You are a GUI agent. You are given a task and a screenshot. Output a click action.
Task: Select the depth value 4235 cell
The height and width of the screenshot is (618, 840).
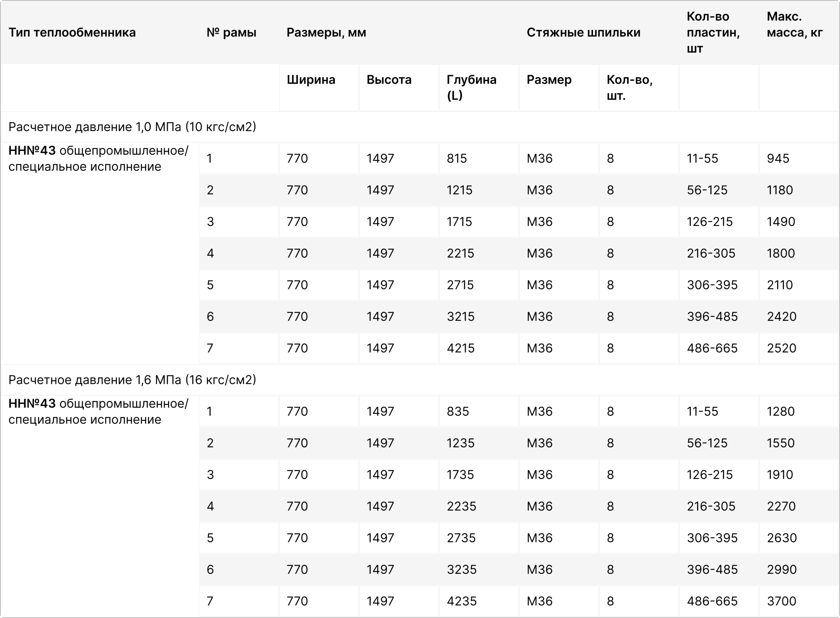pos(462,601)
